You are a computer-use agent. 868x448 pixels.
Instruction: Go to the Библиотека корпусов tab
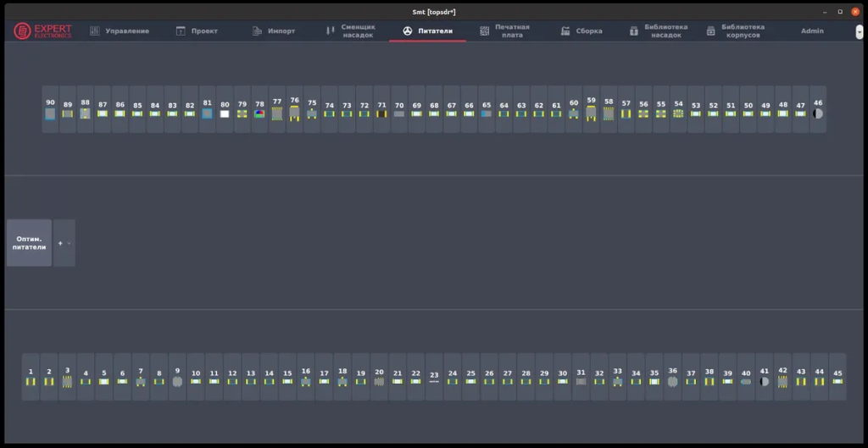[735, 31]
